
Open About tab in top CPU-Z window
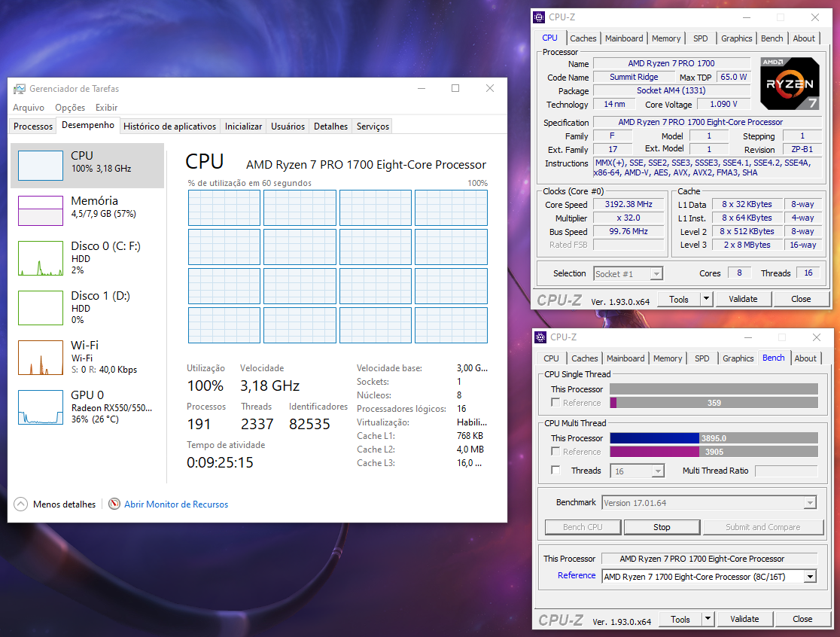(x=804, y=38)
